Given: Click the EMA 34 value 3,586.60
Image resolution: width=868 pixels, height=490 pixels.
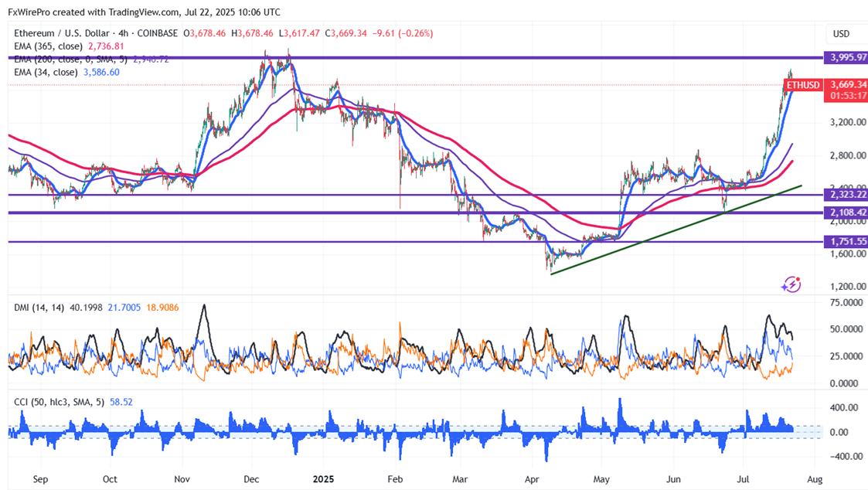Looking at the screenshot, I should pyautogui.click(x=101, y=73).
